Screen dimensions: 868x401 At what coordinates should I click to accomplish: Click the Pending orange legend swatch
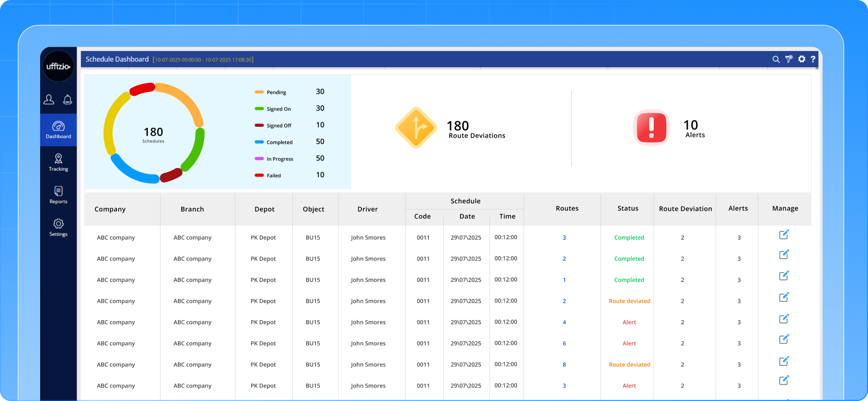[259, 92]
